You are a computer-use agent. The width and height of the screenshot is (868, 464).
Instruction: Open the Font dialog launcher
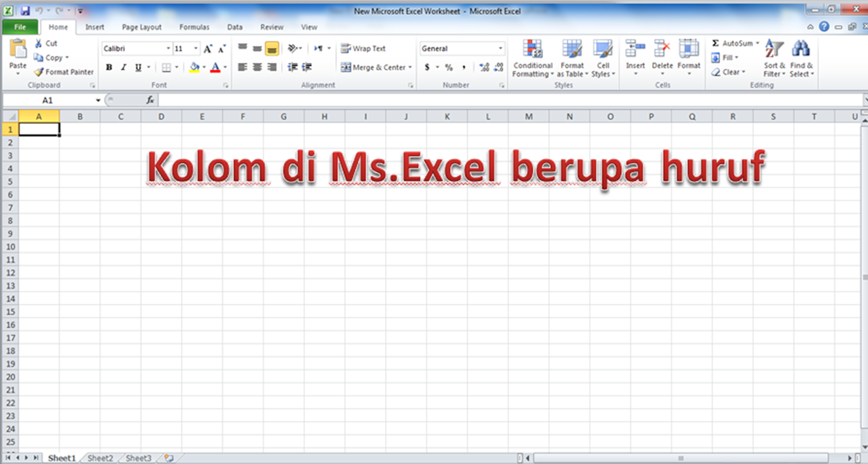[x=226, y=85]
